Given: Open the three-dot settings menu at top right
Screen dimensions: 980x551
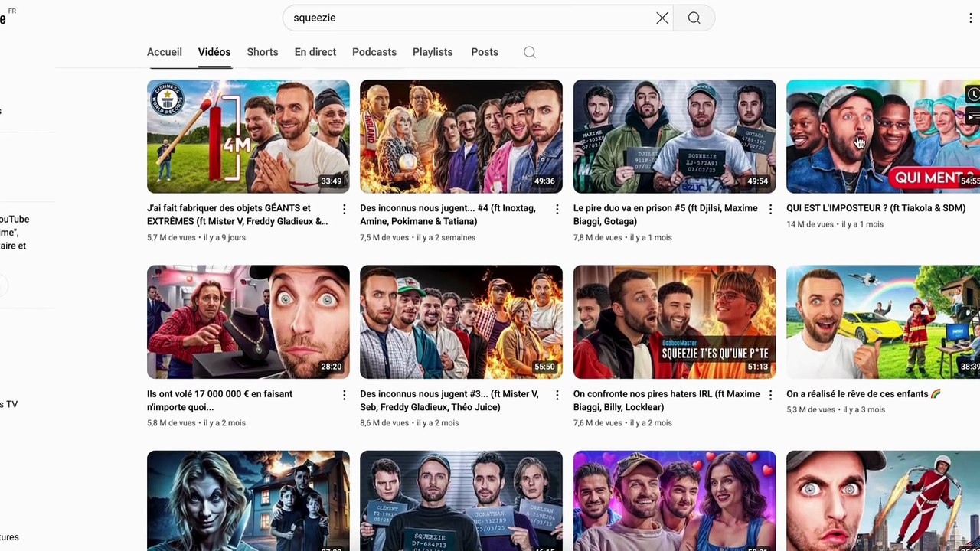Looking at the screenshot, I should click(x=970, y=18).
